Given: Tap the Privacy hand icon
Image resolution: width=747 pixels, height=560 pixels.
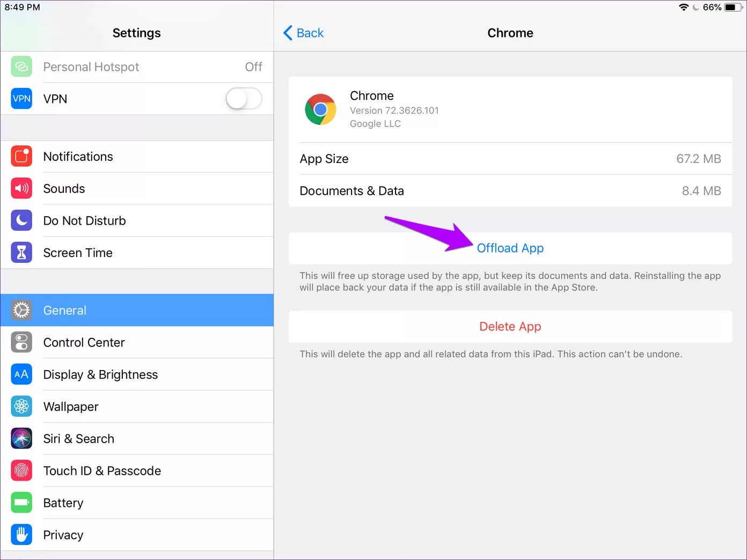Looking at the screenshot, I should click(x=21, y=535).
